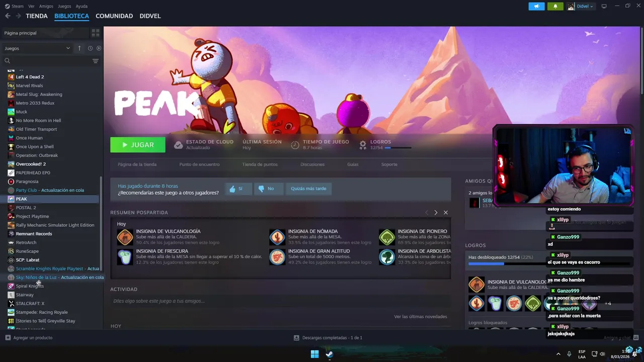Toggle the collections grid view icon

(x=95, y=33)
